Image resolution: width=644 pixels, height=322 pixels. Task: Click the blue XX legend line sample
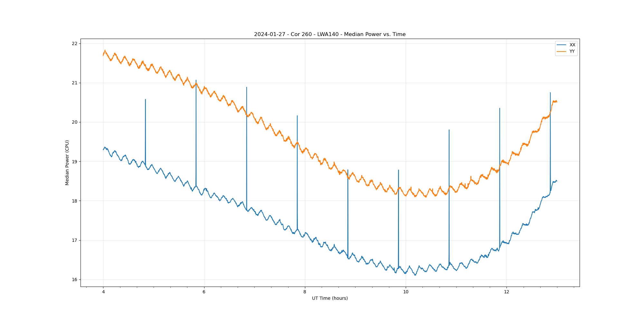tap(562, 45)
